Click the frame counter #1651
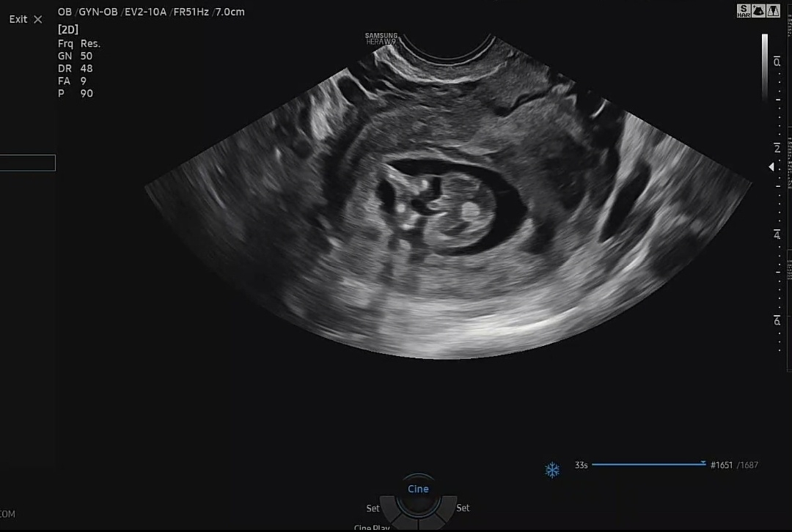792x532 pixels. click(722, 465)
